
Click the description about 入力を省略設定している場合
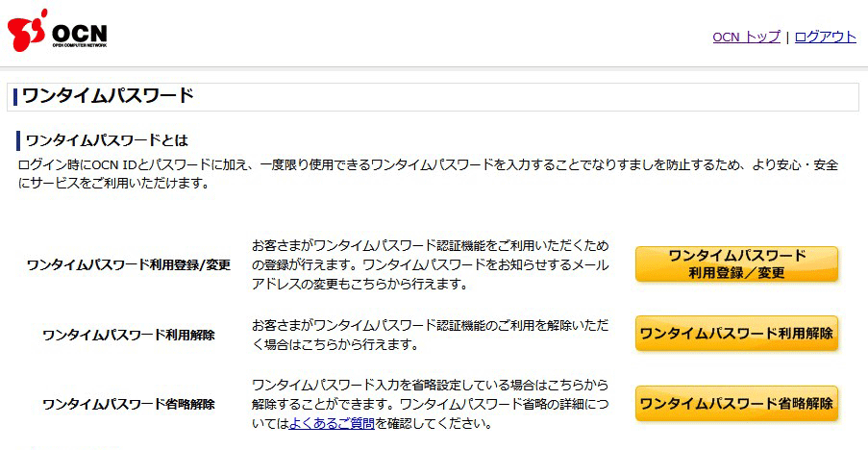[430, 405]
